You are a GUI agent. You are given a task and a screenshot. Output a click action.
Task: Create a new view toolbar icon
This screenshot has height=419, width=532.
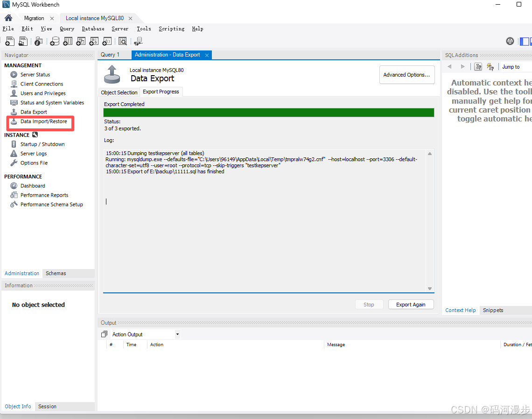pyautogui.click(x=81, y=41)
